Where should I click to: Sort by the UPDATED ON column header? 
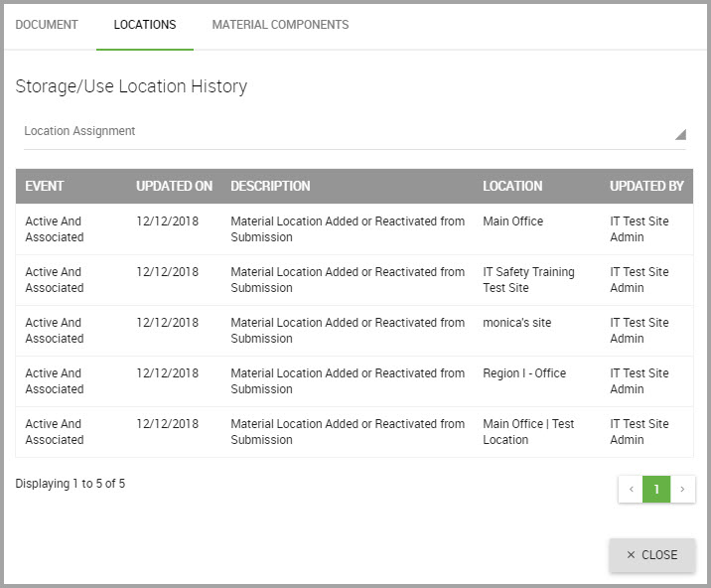coord(174,186)
